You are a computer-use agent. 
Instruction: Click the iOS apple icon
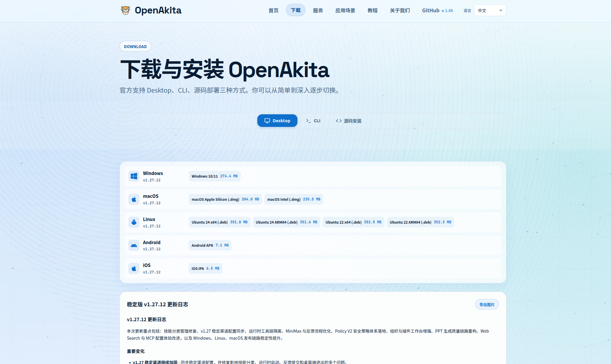point(134,268)
